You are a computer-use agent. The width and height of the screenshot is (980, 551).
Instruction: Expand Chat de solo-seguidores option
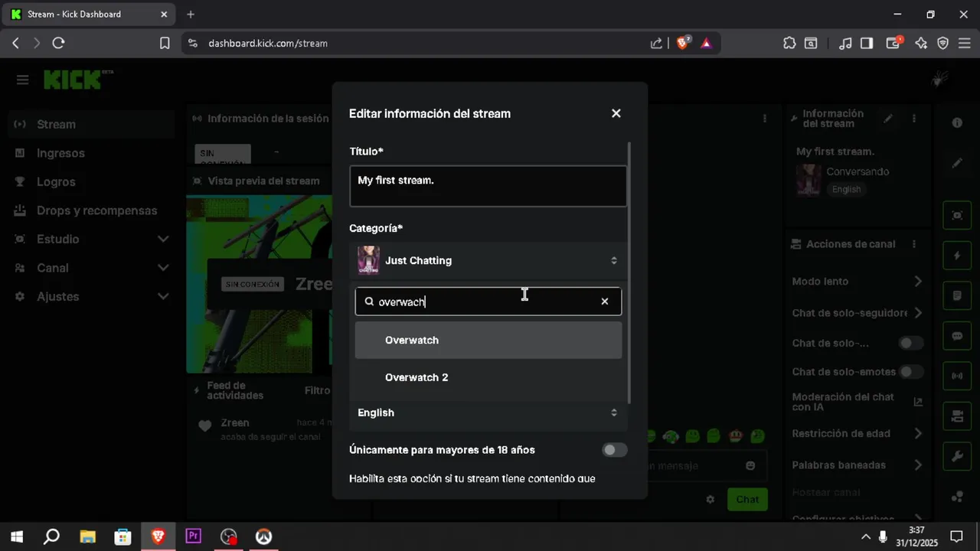pyautogui.click(x=857, y=313)
